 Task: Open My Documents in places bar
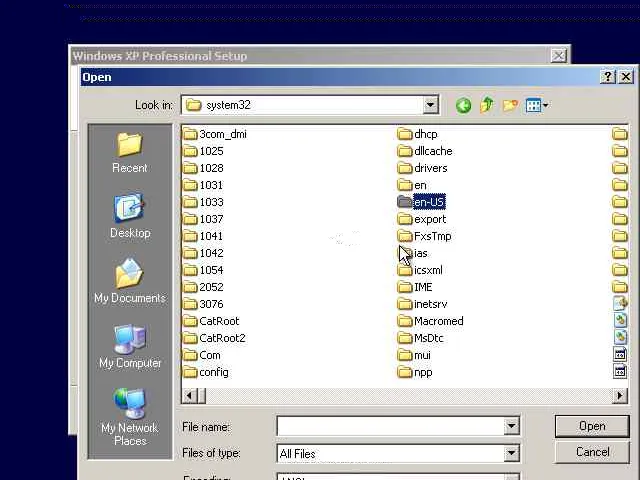click(130, 281)
